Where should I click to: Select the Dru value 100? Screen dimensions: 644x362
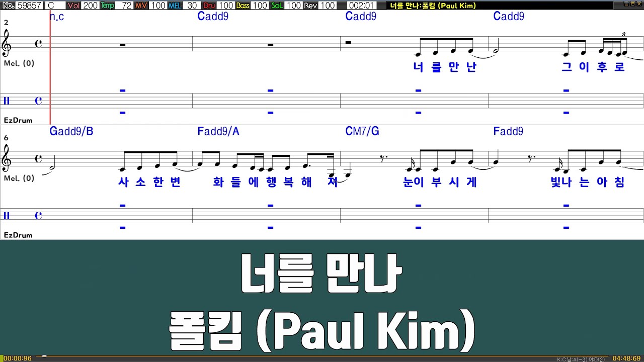(x=226, y=6)
